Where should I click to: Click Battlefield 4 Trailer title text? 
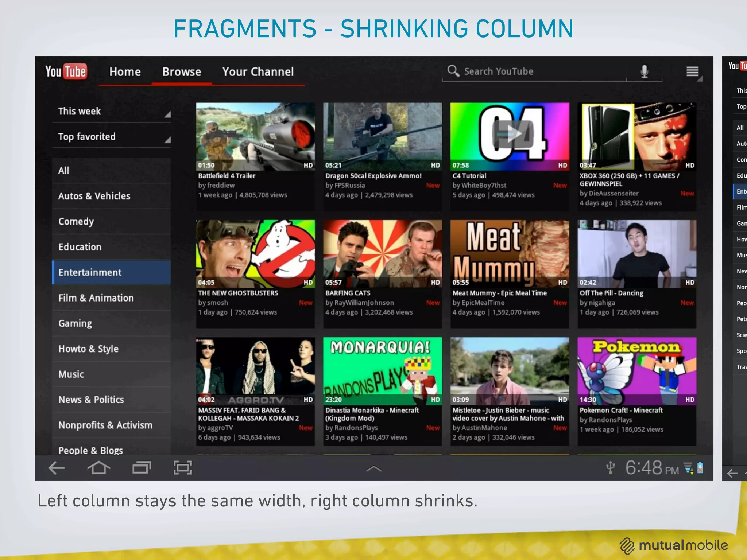point(227,176)
